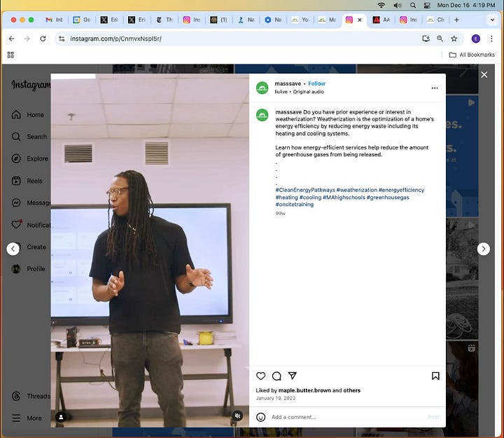The image size is (504, 438).
Task: Open install app icon in address bar
Action: pos(426,39)
